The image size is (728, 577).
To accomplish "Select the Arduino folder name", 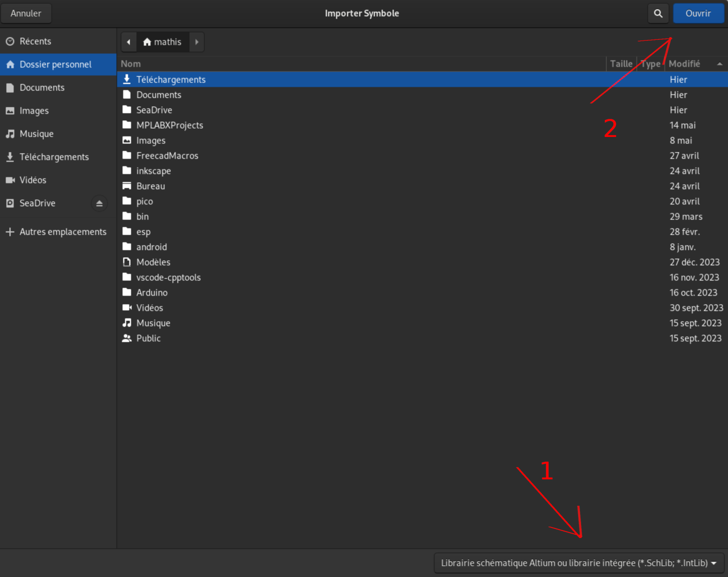I will (152, 293).
